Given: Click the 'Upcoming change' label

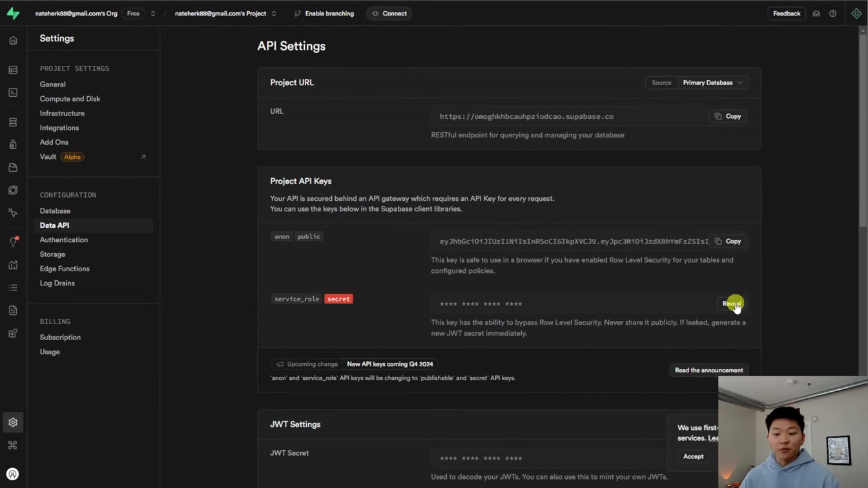Looking at the screenshot, I should 307,364.
